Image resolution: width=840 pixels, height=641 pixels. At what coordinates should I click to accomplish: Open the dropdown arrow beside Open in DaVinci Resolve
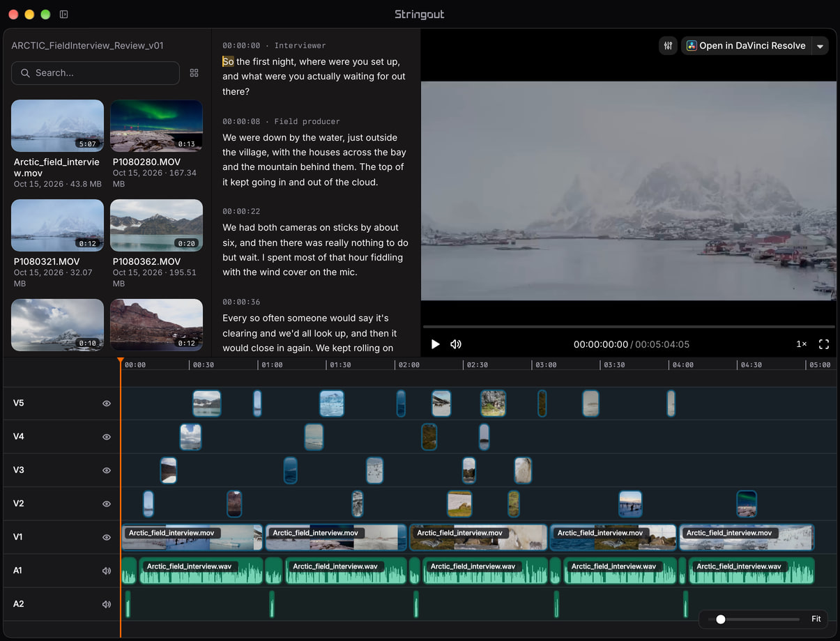point(820,46)
